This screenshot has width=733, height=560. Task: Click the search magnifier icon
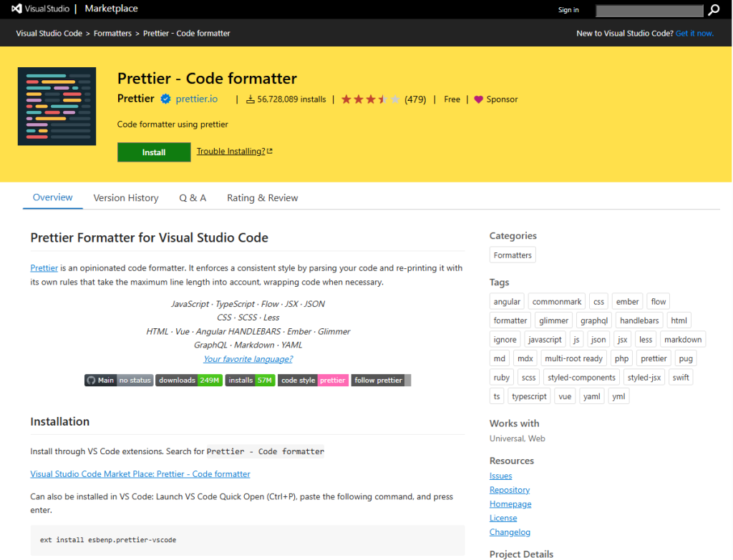(714, 10)
